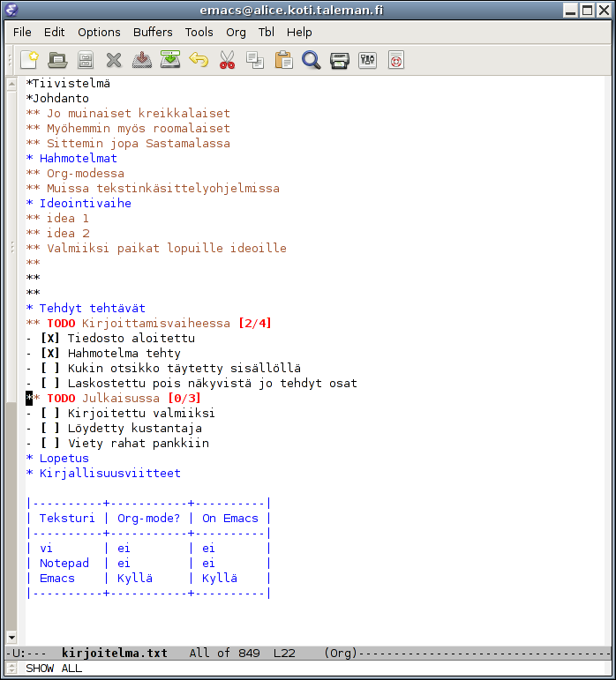Viewport: 616px width, 680px height.
Task: Click the [0/3] progress cookie
Action: 184,398
